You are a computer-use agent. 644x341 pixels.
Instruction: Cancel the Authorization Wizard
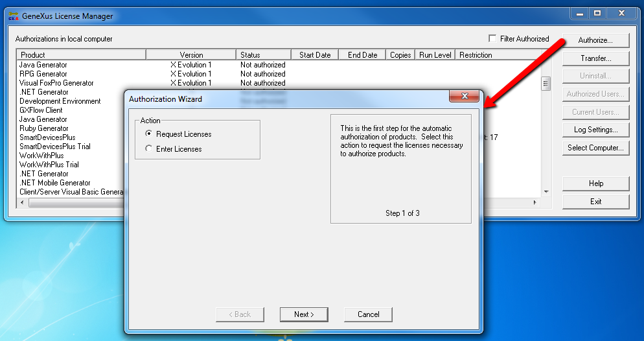click(x=369, y=314)
